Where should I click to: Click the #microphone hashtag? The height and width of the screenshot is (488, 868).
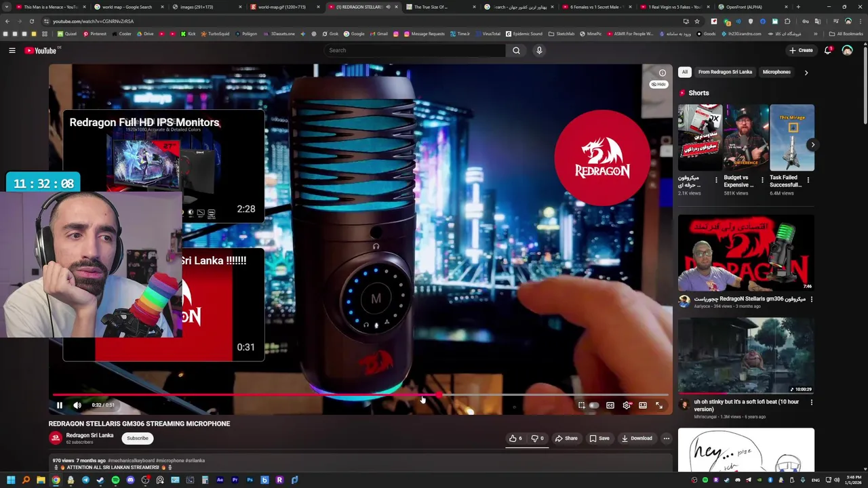[170, 461]
